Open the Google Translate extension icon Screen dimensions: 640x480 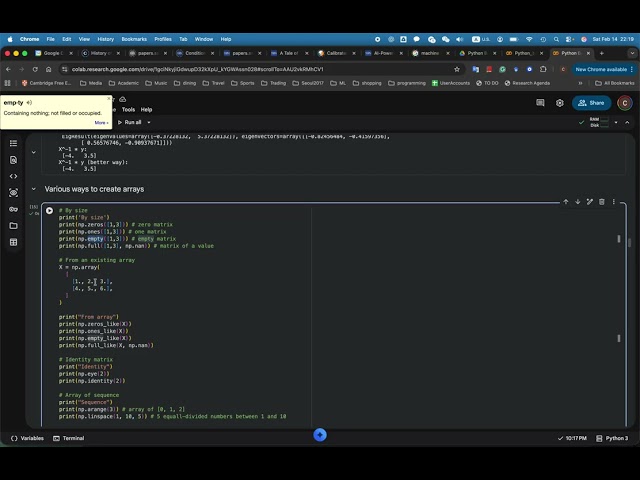coord(476,69)
